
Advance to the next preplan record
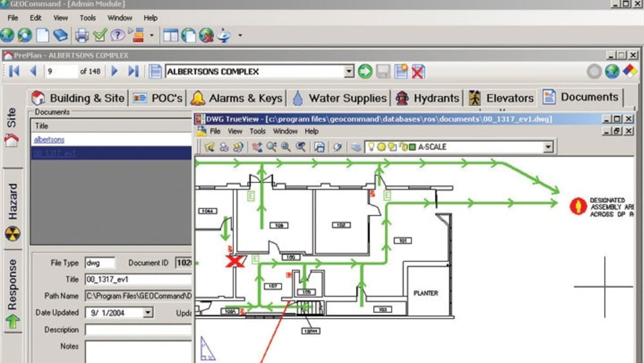click(x=115, y=71)
